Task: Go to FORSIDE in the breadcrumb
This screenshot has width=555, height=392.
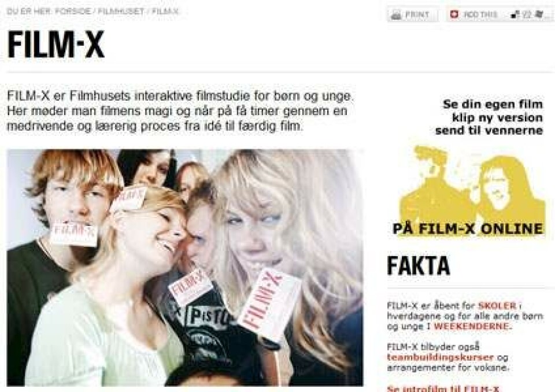Action: click(x=73, y=12)
